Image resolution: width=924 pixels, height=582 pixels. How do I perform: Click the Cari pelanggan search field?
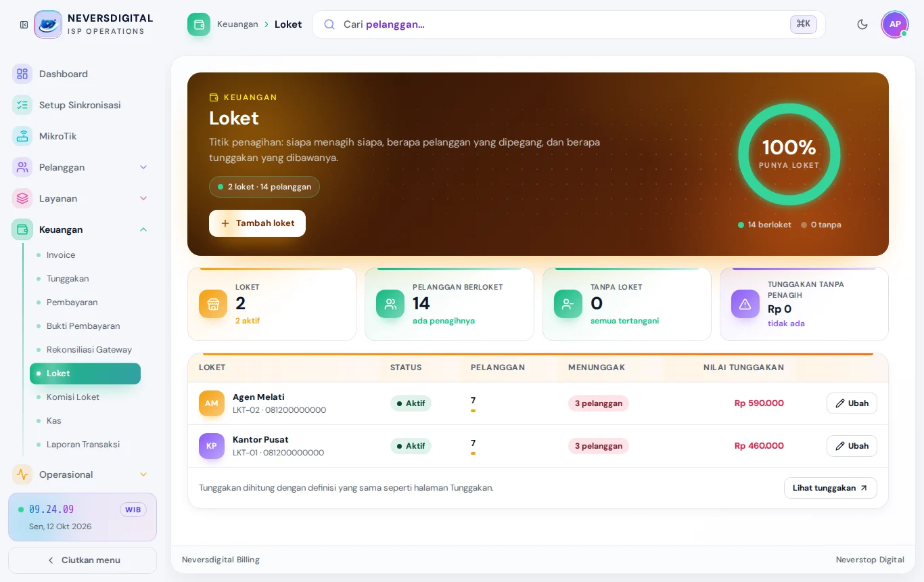pos(569,24)
